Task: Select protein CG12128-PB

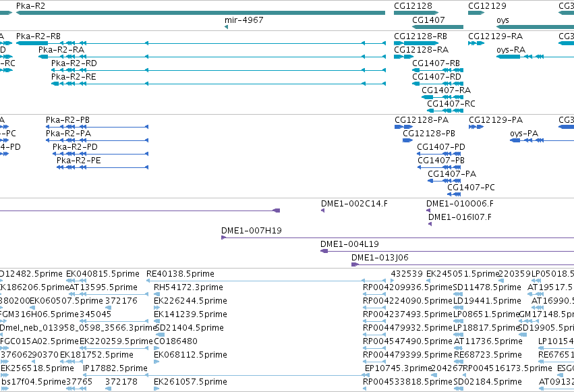Action: click(x=407, y=140)
